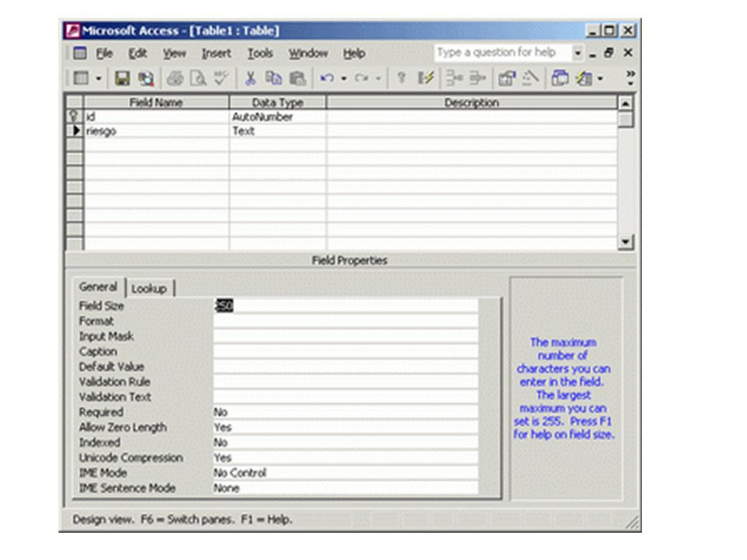
Task: Open the View button dropdown arrow
Action: pyautogui.click(x=99, y=78)
